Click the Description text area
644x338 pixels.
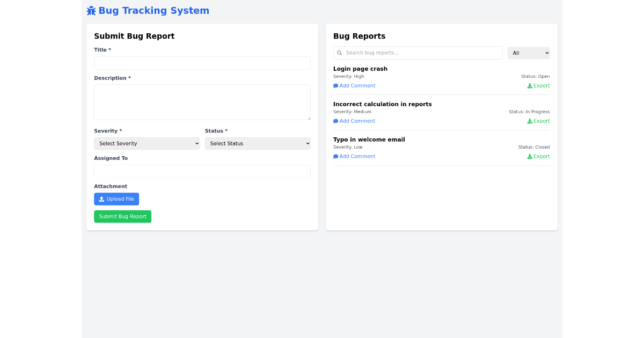click(x=202, y=102)
